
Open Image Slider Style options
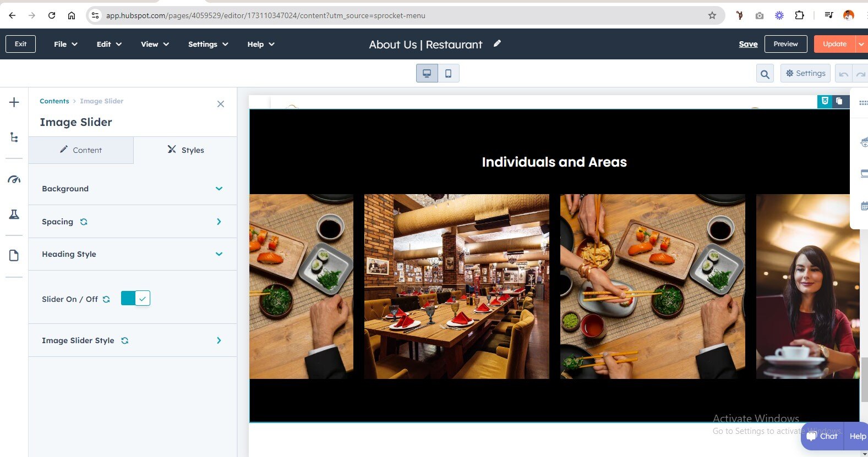[132, 340]
